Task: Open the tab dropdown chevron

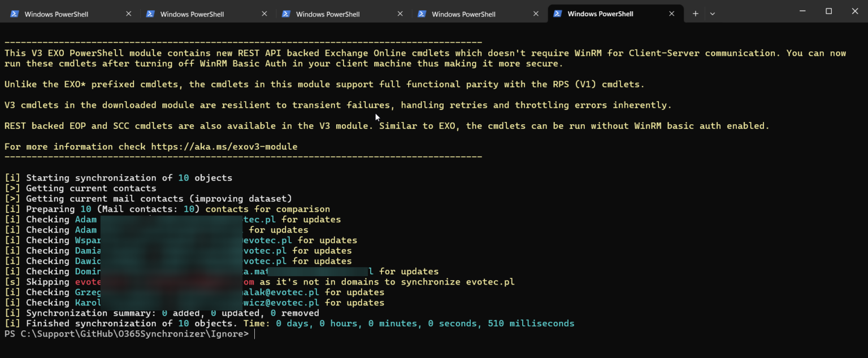Action: coord(712,13)
